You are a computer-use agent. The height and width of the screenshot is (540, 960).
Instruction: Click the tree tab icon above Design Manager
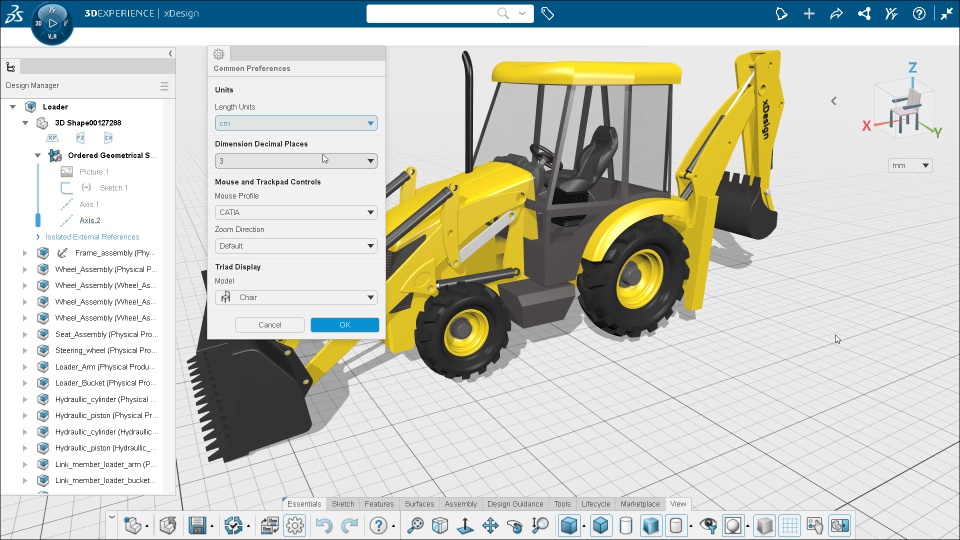tap(10, 67)
